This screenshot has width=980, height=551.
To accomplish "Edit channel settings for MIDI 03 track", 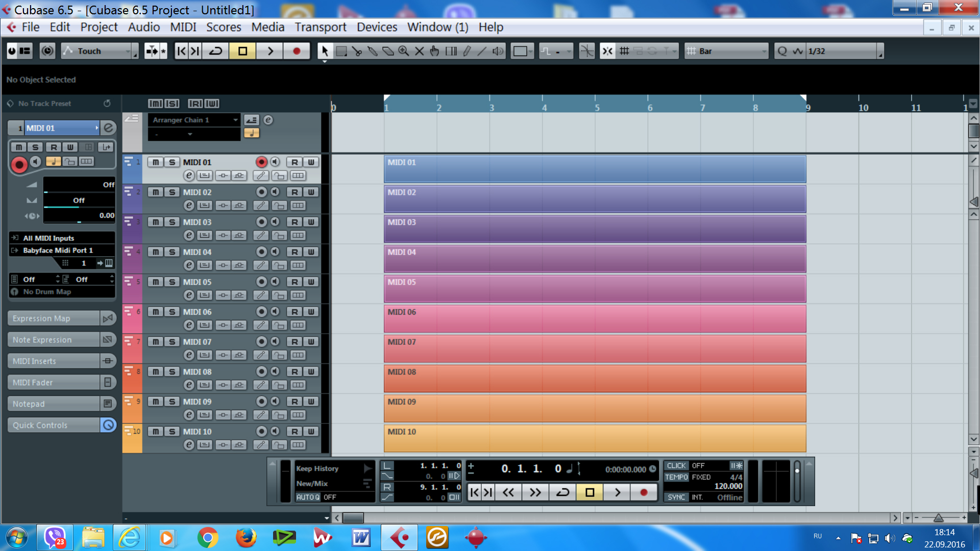I will pos(189,235).
